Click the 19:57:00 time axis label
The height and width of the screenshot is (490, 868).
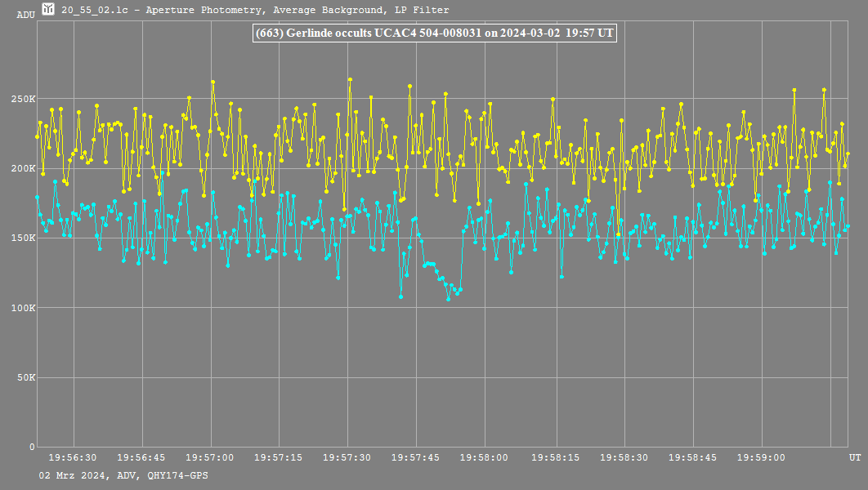[211, 458]
